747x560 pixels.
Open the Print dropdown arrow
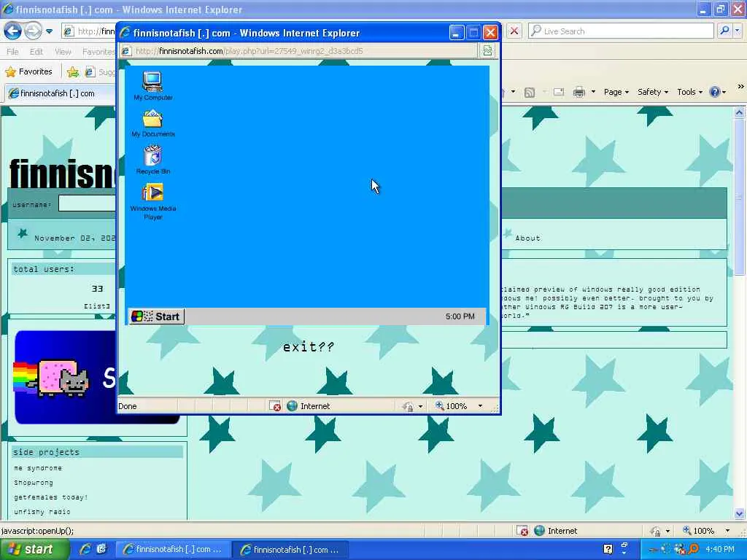593,93
